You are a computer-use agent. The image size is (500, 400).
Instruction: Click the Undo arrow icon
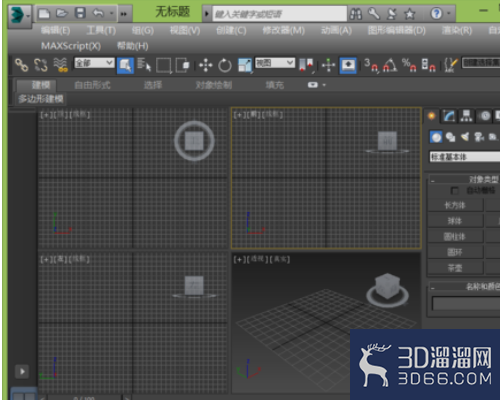coord(98,13)
